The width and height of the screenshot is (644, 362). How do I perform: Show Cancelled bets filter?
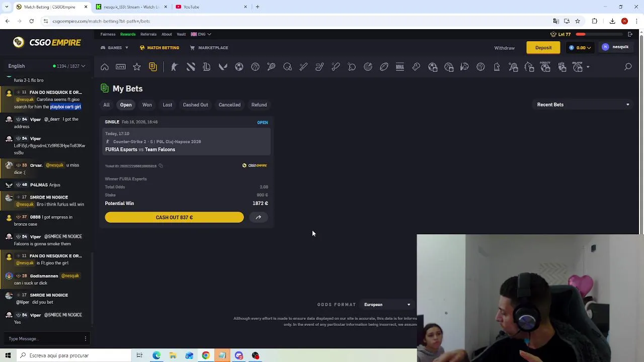(229, 105)
